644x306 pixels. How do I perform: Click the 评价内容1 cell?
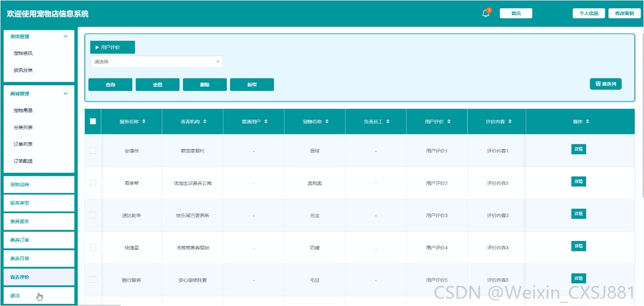498,151
